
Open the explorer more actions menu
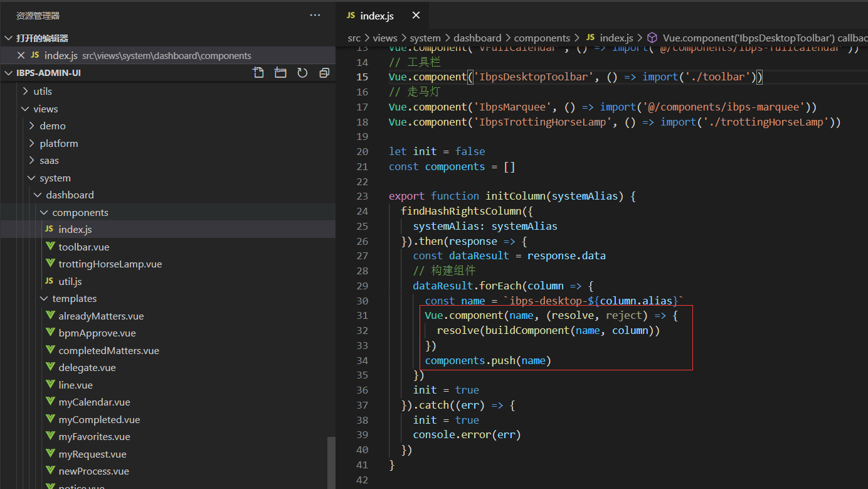point(315,16)
